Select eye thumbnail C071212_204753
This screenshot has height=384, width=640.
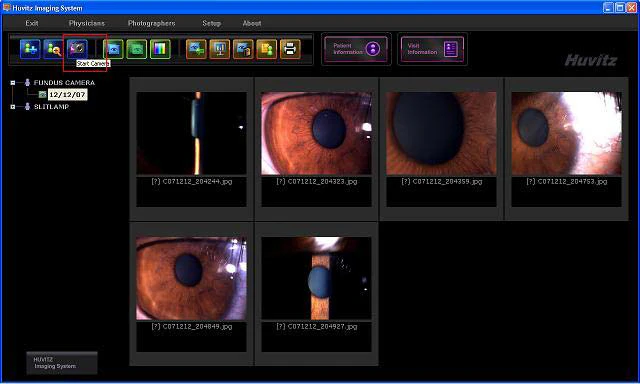pyautogui.click(x=567, y=133)
